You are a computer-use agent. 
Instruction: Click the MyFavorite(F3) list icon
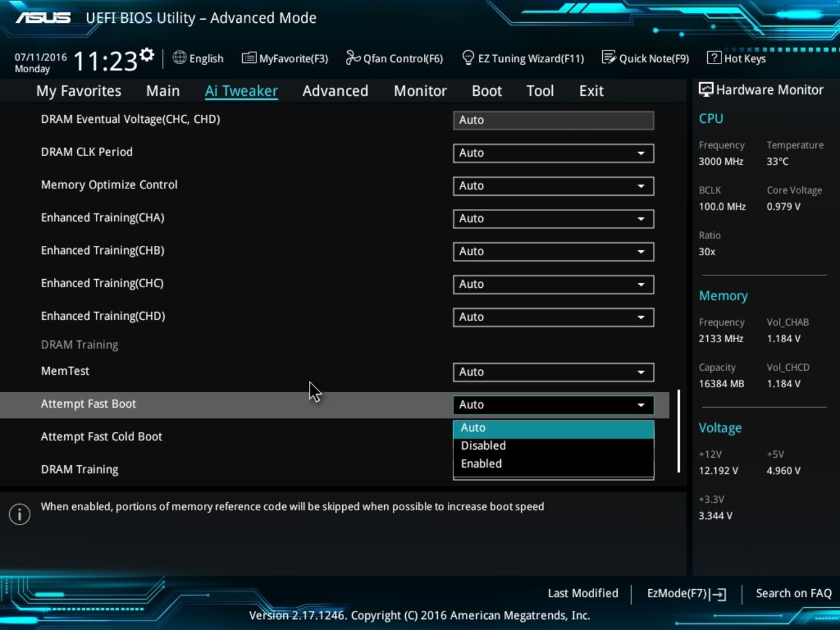[x=249, y=58]
